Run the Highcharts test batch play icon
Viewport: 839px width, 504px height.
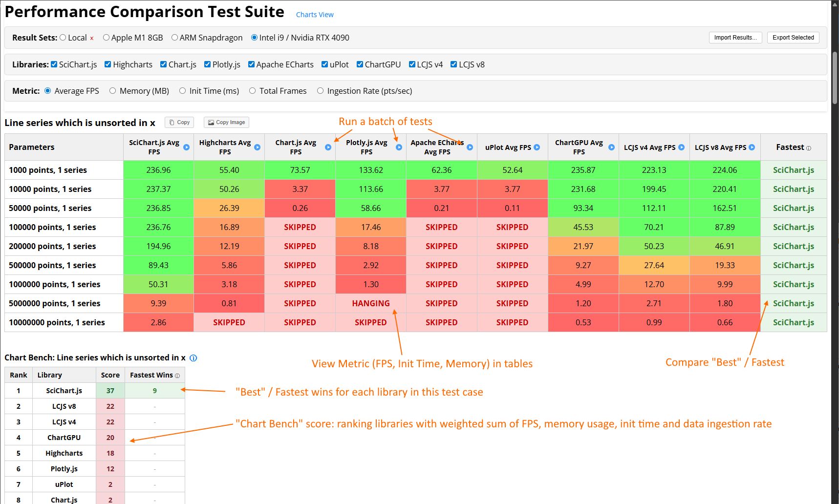coord(257,147)
